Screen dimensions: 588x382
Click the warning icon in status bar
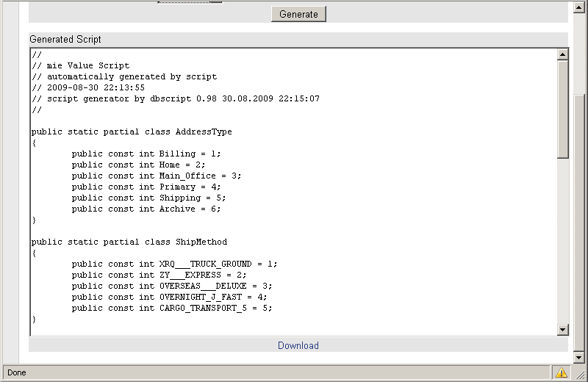pos(562,372)
